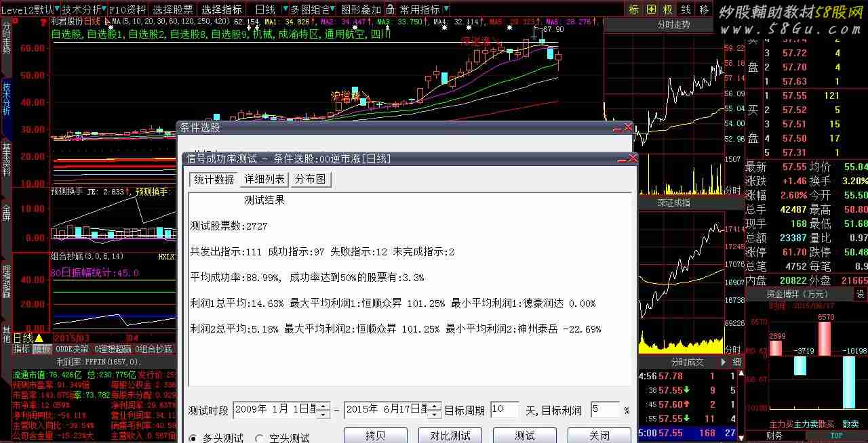Screen dimensions: 868x443
Task: Switch to the 0理想超赢 template tab
Action: [113, 349]
